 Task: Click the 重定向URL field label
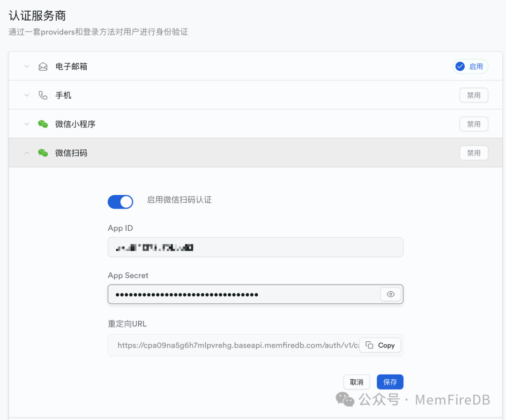(x=127, y=324)
